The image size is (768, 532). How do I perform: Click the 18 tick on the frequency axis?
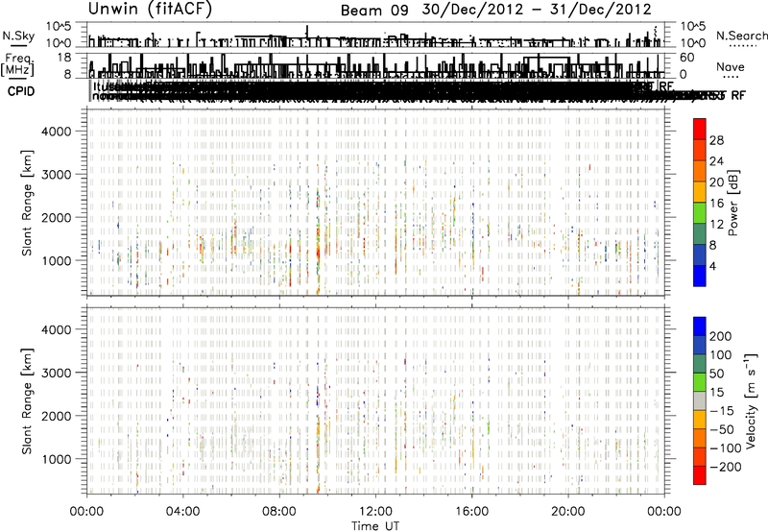click(x=63, y=58)
